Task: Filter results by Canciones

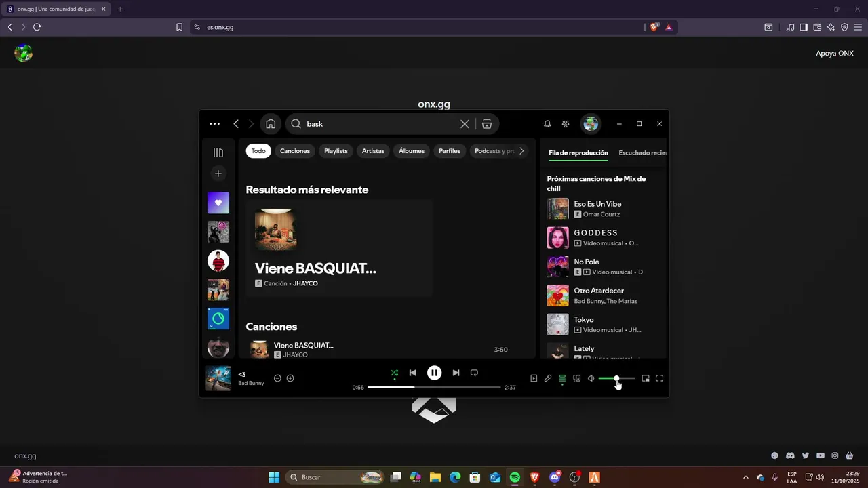Action: click(295, 151)
